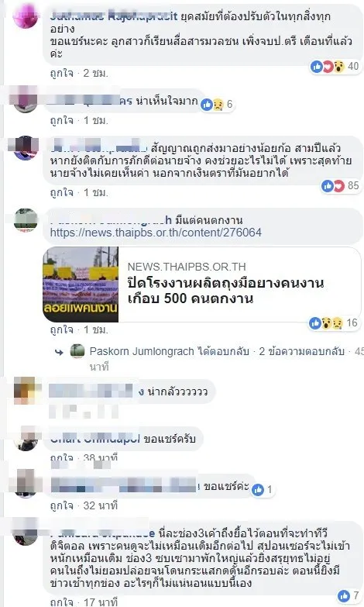Open the news.thaipbs.or.th/content/276064 link

(156, 233)
